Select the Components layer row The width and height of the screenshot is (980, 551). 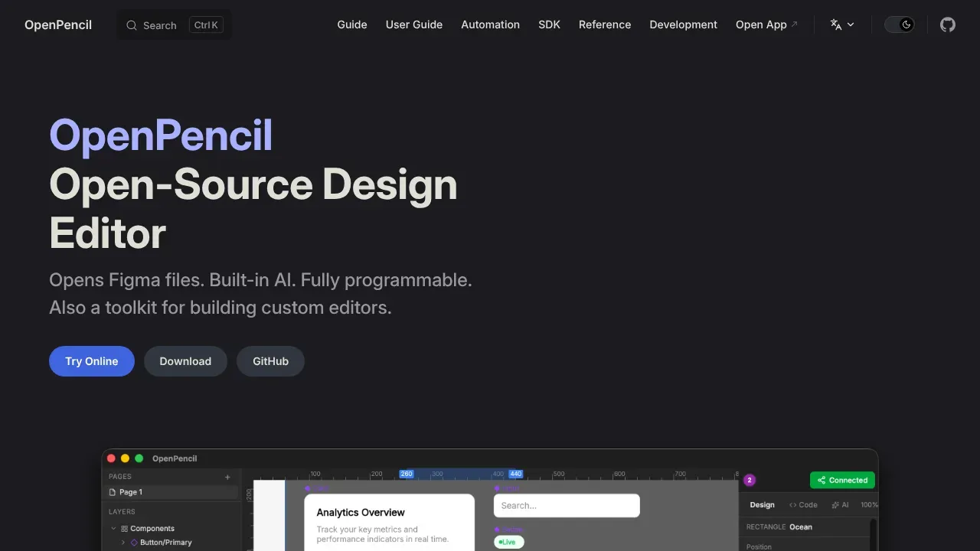click(x=171, y=528)
